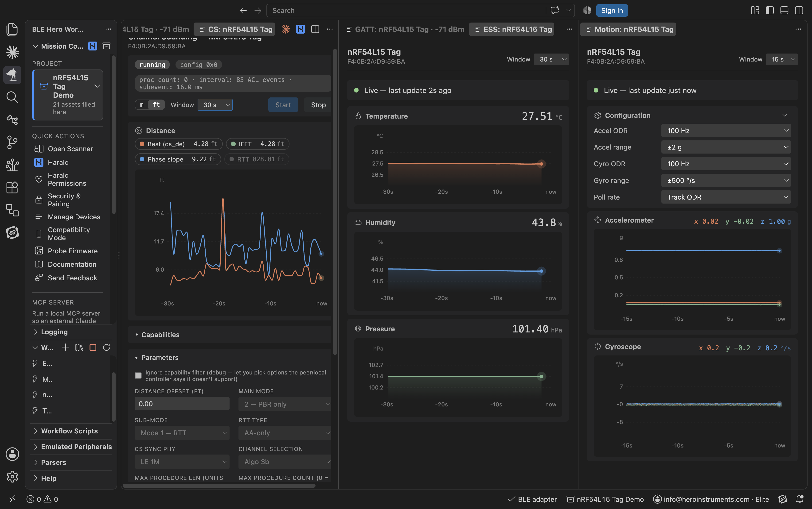The image size is (812, 509).
Task: Click the Start button
Action: (283, 105)
